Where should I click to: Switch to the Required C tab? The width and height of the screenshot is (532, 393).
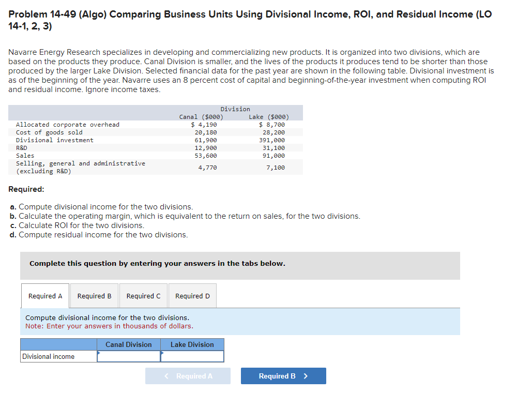[143, 295]
